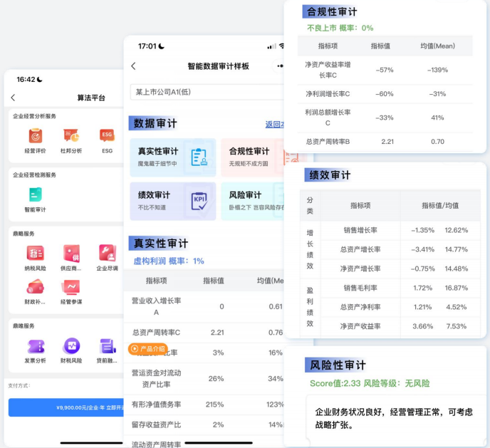
Task: Open the 发票分析 icon
Action: pos(35,346)
